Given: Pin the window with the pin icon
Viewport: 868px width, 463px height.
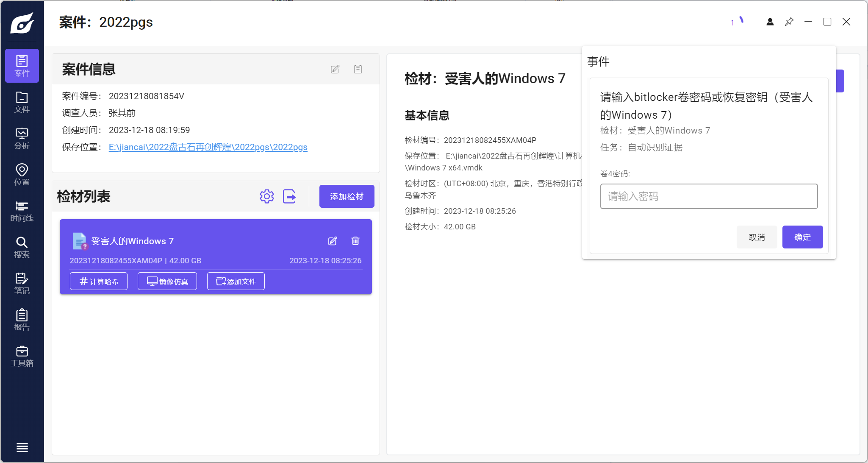Looking at the screenshot, I should coord(789,22).
